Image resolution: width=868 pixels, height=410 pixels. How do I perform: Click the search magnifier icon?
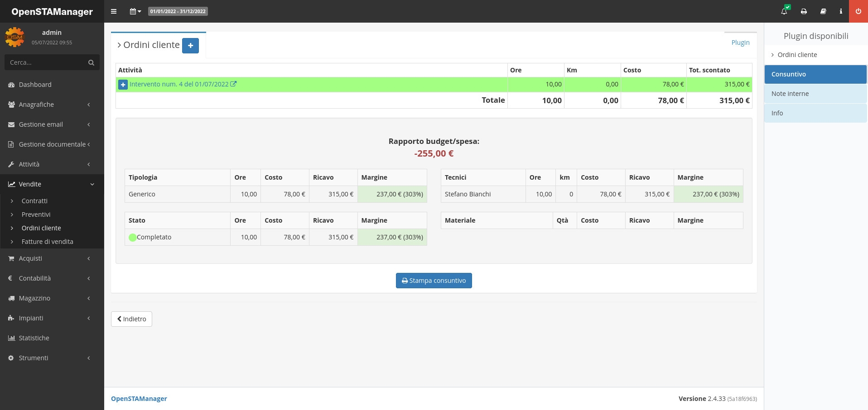pyautogui.click(x=91, y=62)
